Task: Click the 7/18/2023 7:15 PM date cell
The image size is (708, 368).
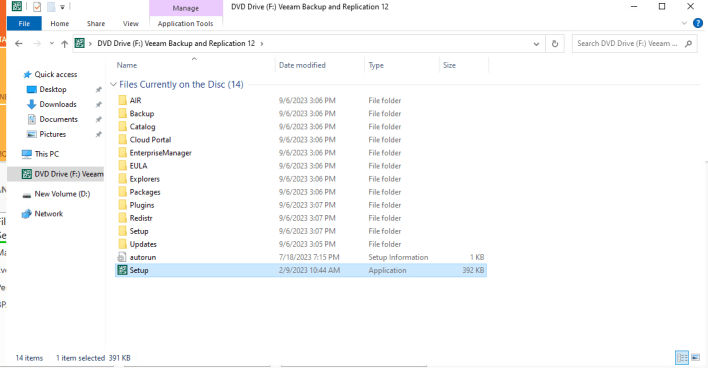Action: pos(309,257)
